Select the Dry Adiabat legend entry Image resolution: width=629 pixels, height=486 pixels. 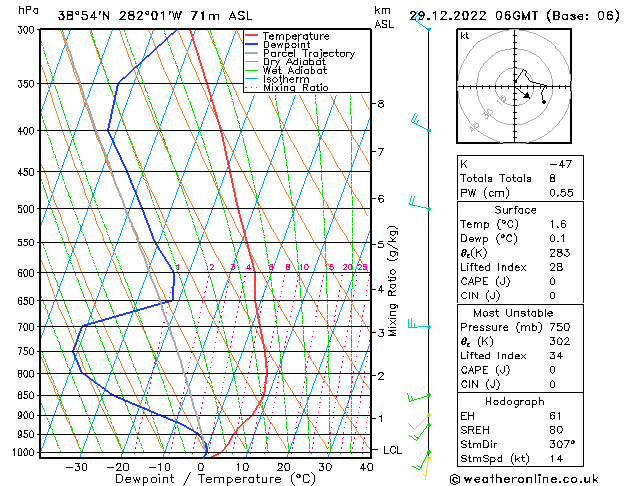pos(294,62)
